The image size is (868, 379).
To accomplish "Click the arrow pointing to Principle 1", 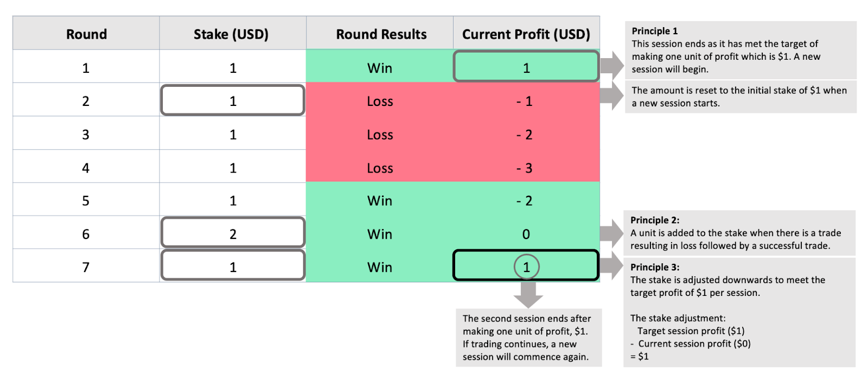I will point(612,65).
